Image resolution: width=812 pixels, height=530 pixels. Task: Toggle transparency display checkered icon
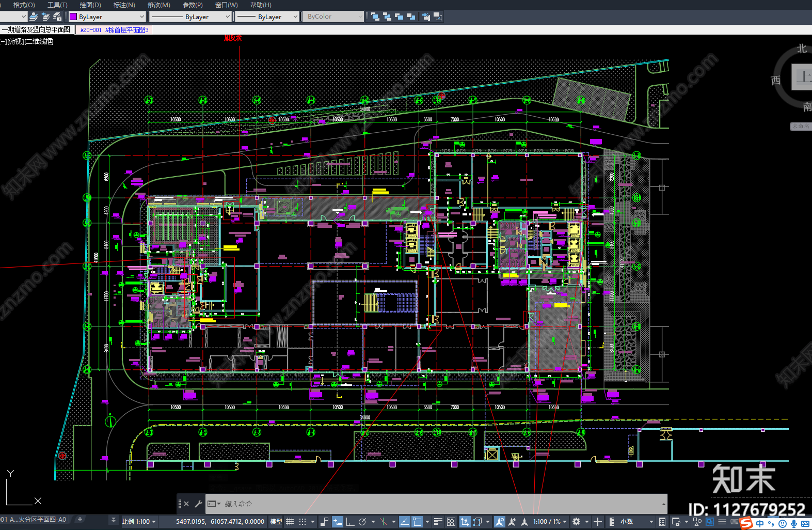[x=451, y=522]
